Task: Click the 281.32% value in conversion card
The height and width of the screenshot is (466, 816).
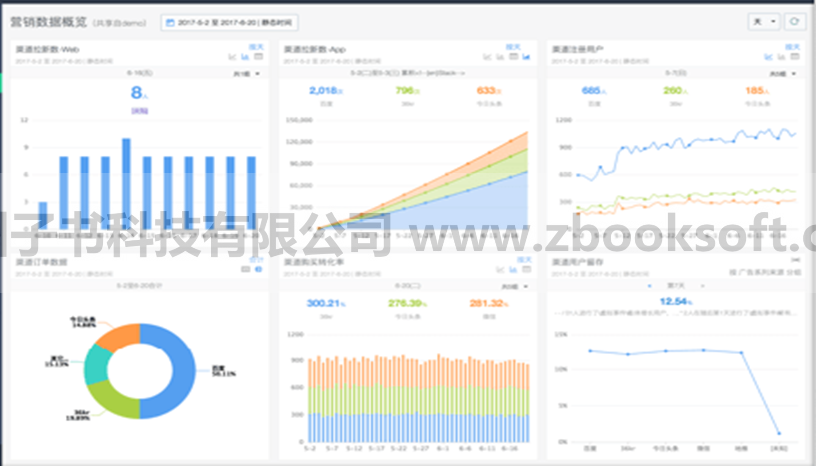Action: 489,303
